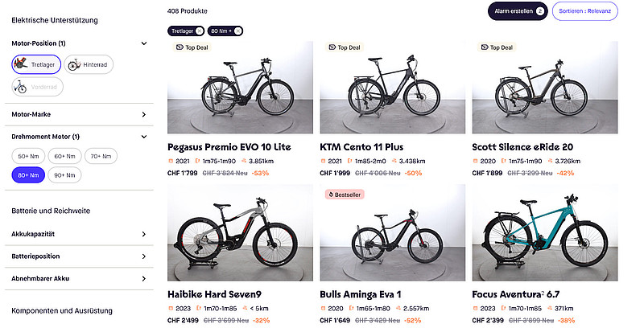Expand the Akkukapazität filter section
This screenshot has height=328, width=644.
(x=143, y=234)
